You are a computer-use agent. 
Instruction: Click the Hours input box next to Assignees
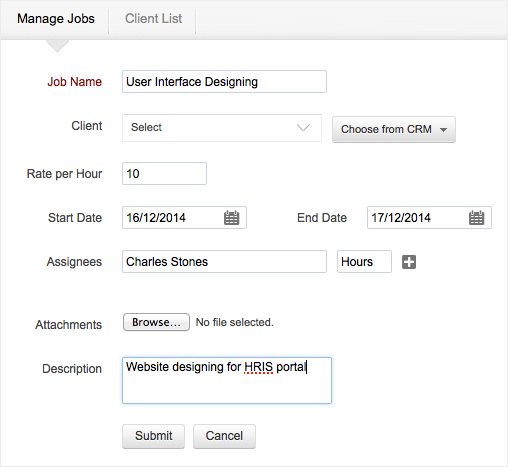pyautogui.click(x=364, y=262)
